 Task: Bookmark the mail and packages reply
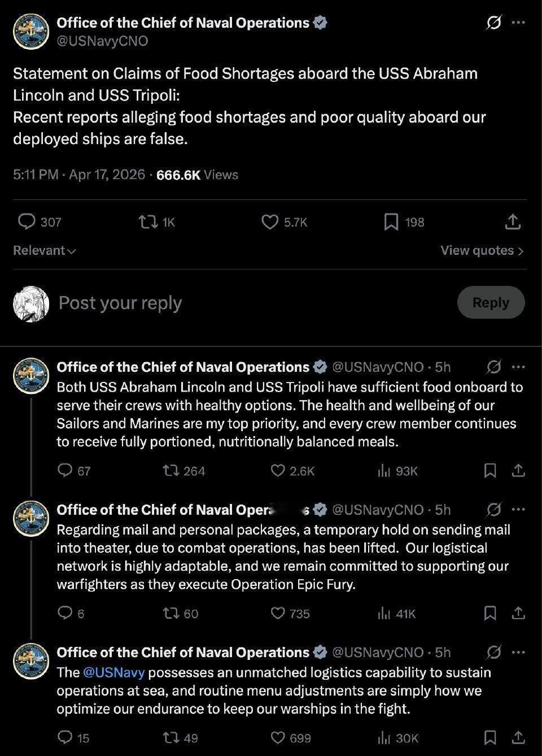[490, 613]
